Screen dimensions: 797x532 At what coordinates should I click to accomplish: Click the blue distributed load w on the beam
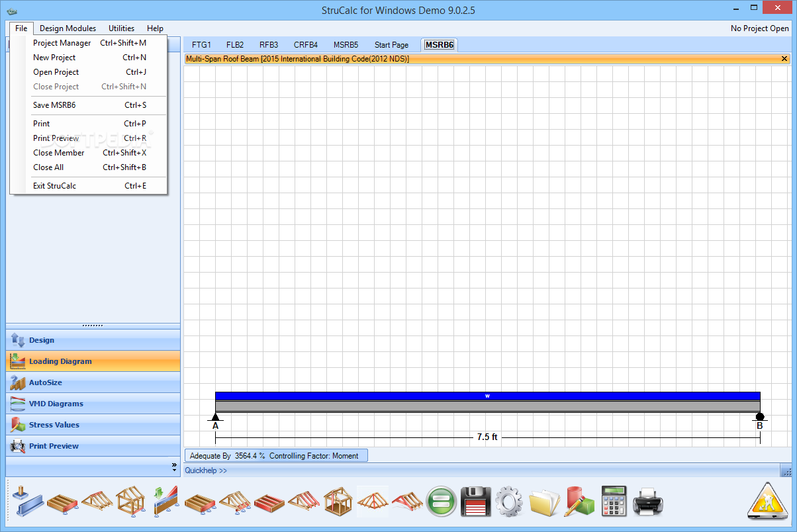pyautogui.click(x=487, y=396)
